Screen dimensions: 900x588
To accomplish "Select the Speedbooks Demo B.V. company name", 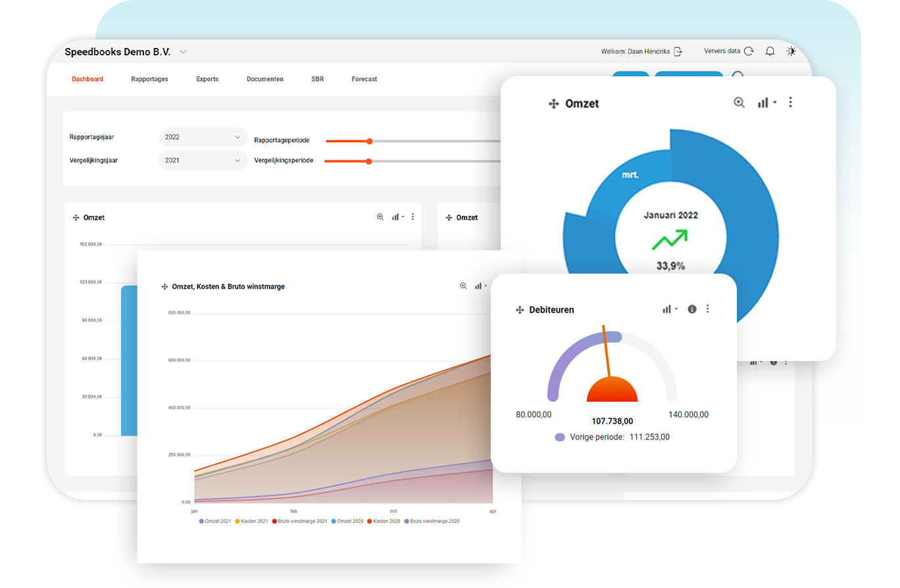I will (x=116, y=51).
